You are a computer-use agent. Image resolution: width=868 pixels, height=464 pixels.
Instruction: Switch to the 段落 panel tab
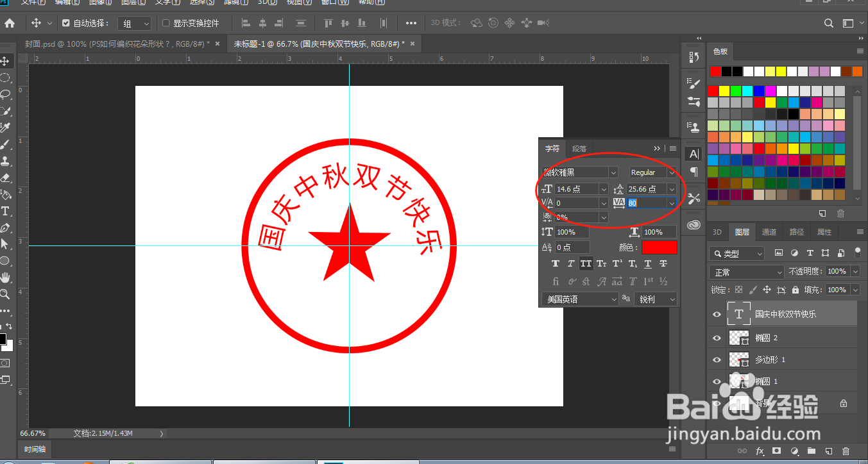579,148
